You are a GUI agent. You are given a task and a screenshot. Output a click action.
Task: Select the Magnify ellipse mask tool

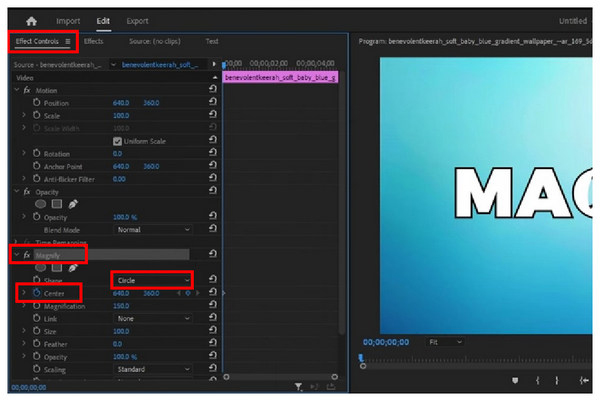(x=40, y=268)
